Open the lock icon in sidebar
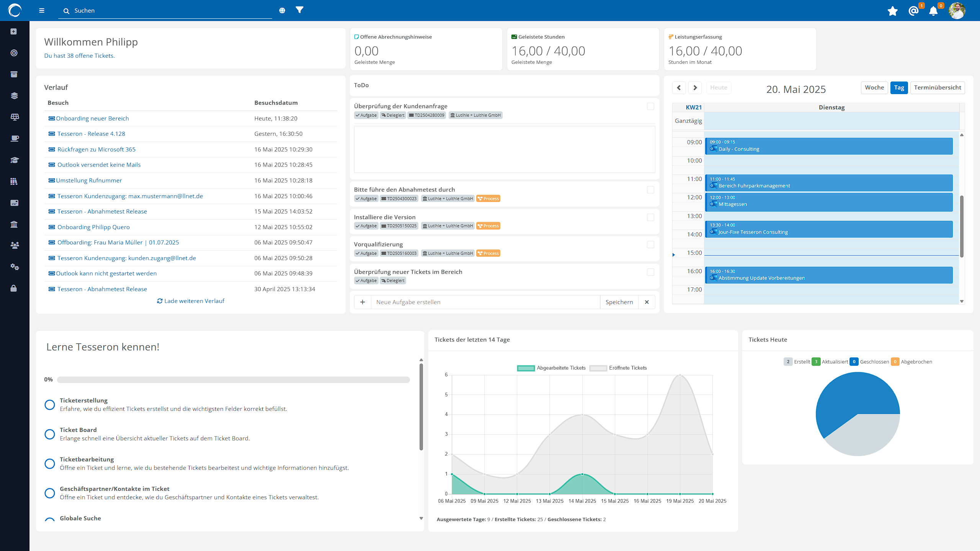Screen dimensions: 980x551 [x=14, y=288]
